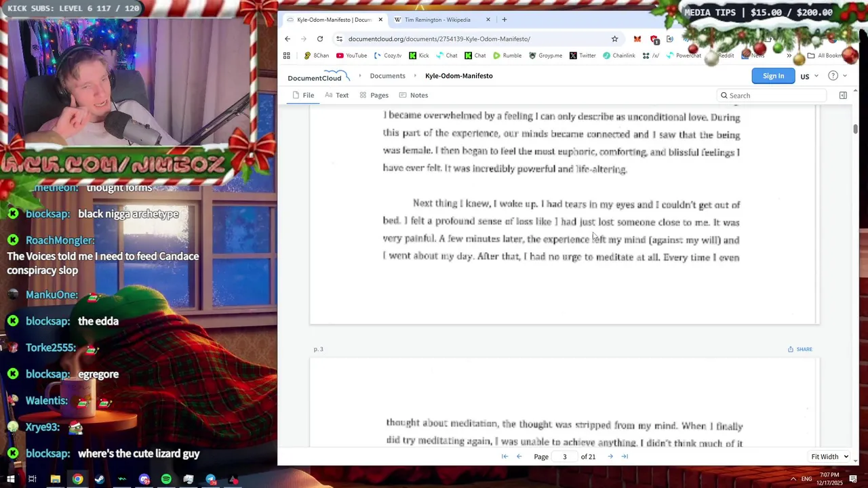Jump to the last page
The width and height of the screenshot is (868, 488).
click(625, 457)
